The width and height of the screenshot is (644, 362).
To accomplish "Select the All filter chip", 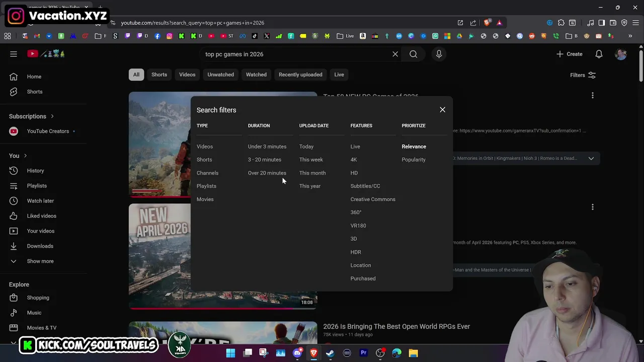I will pos(136,74).
